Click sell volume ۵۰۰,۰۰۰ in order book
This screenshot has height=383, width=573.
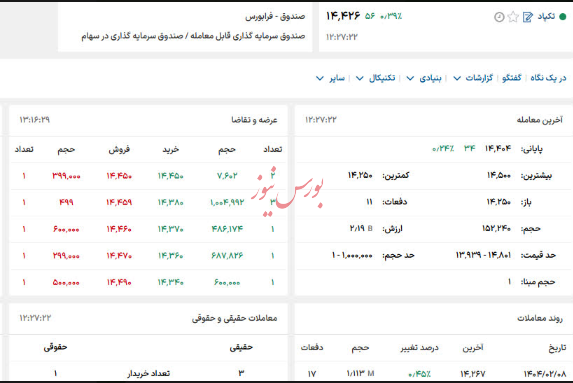[x=66, y=282]
